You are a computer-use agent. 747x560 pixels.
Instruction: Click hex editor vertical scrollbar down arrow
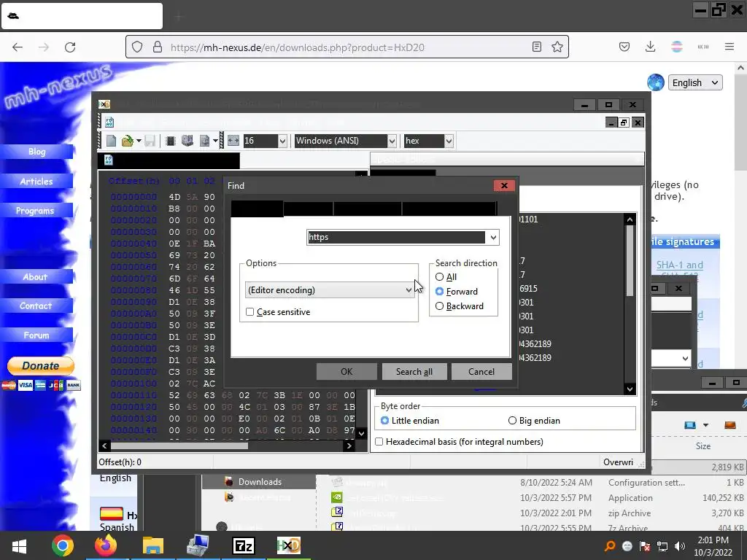(x=362, y=433)
